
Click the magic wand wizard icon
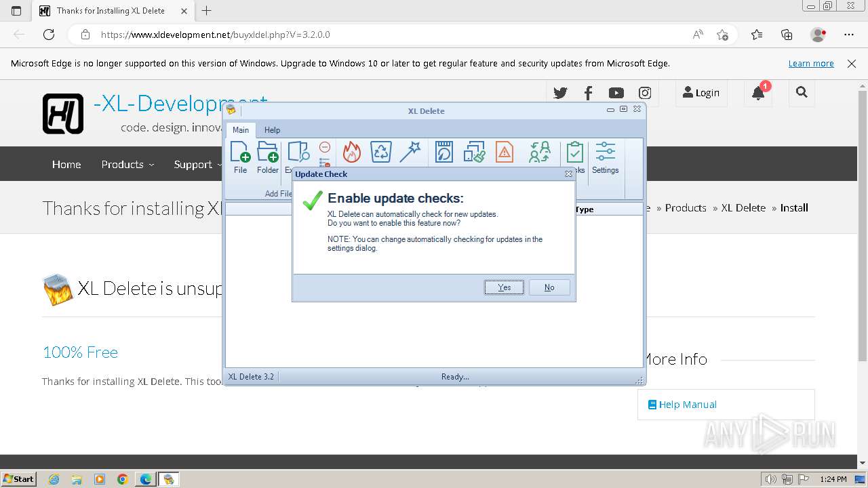410,152
